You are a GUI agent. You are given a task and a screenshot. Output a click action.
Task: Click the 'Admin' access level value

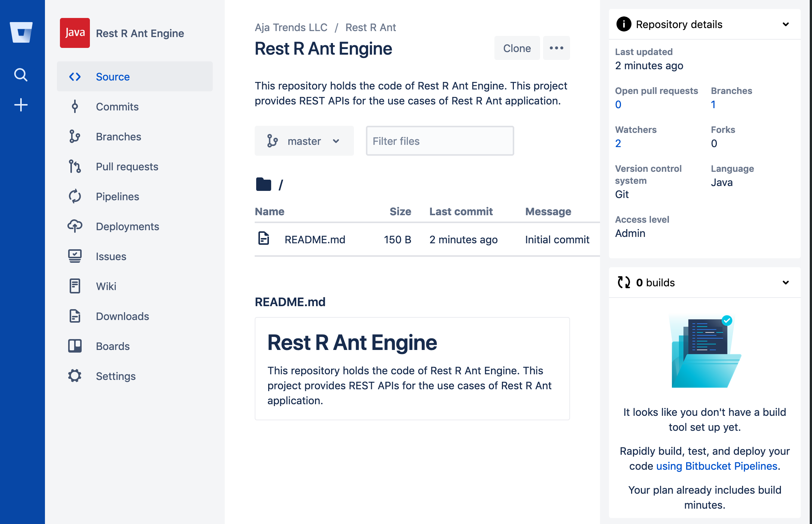[630, 233]
